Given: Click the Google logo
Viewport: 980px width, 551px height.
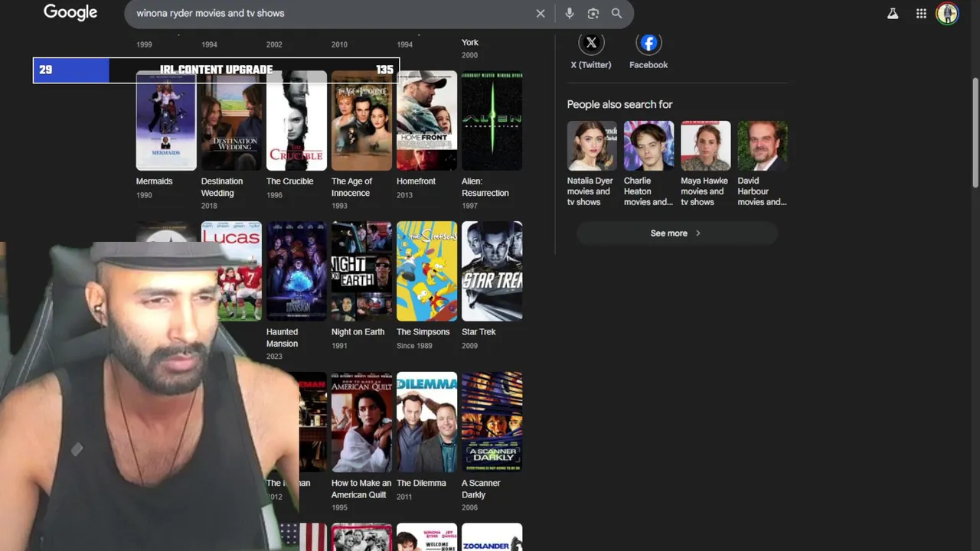Looking at the screenshot, I should (x=70, y=12).
